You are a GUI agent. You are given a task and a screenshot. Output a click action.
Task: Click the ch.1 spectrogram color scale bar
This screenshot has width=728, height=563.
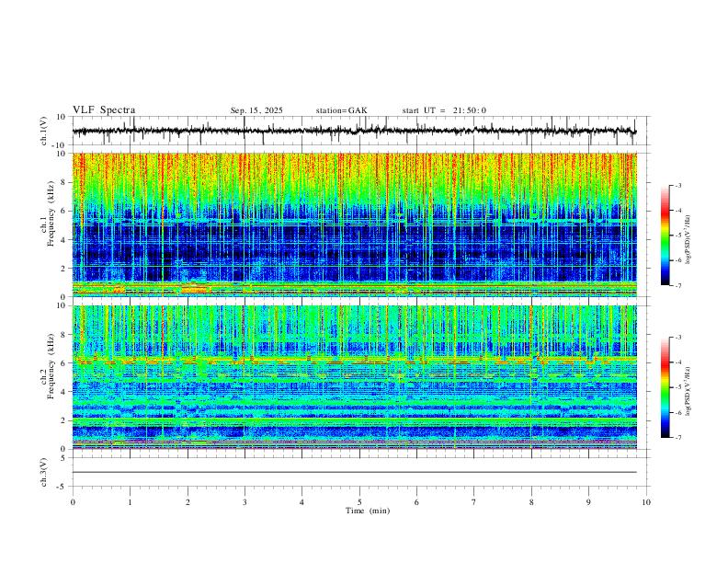pyautogui.click(x=665, y=236)
